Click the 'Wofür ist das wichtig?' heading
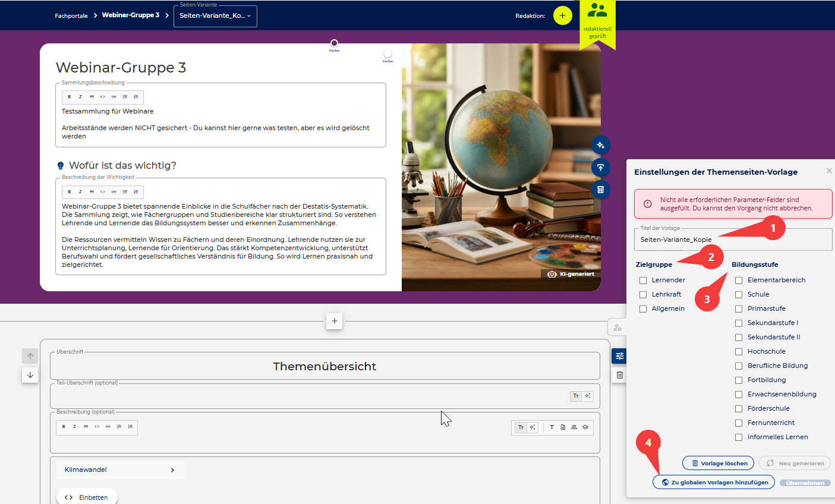This screenshot has height=504, width=835. [x=122, y=165]
